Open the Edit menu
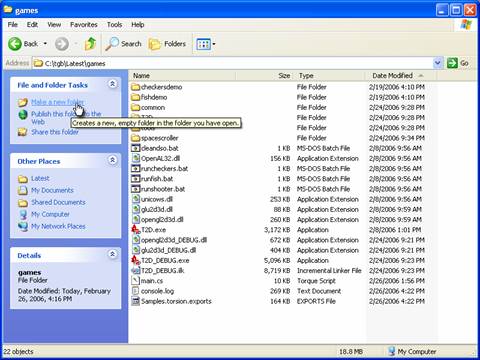Viewport: 480px width, 360px height. (x=32, y=25)
